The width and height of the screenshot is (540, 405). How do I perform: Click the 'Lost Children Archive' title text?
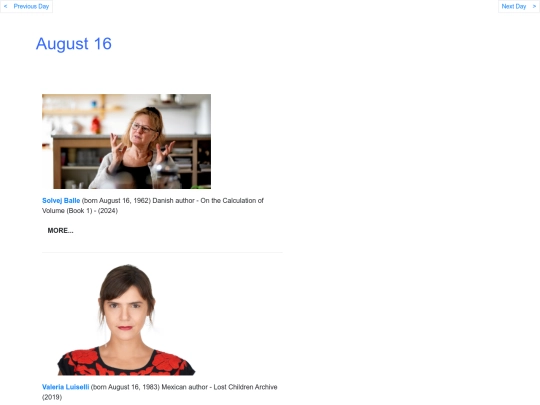coord(245,387)
